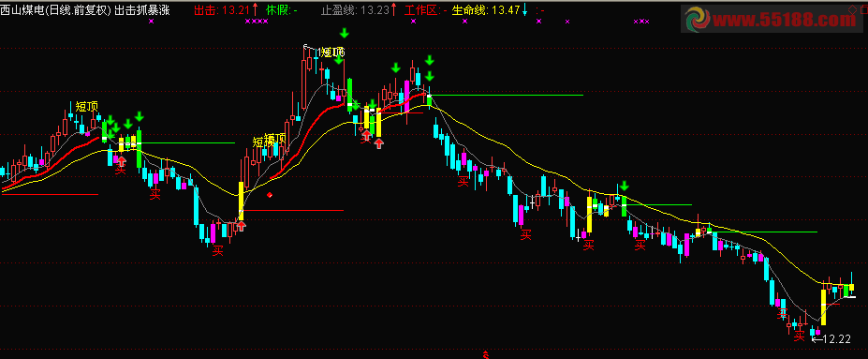Select the 止盈线: 13.23 readout
868x359 pixels.
tap(356, 10)
